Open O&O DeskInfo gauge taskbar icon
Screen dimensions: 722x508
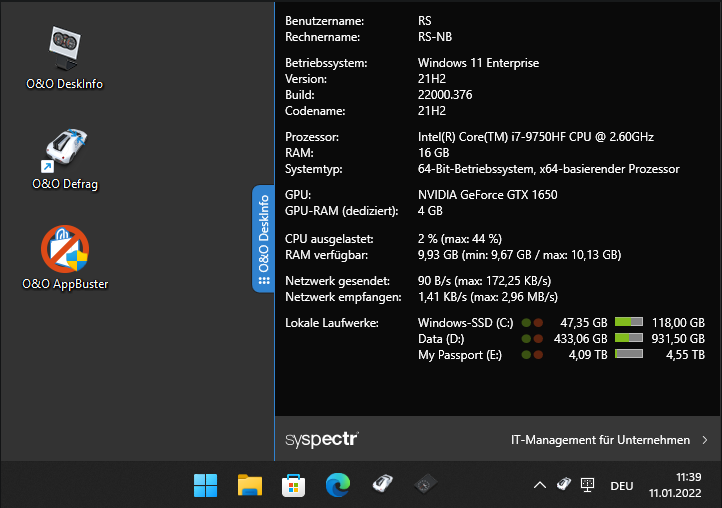pos(425,485)
